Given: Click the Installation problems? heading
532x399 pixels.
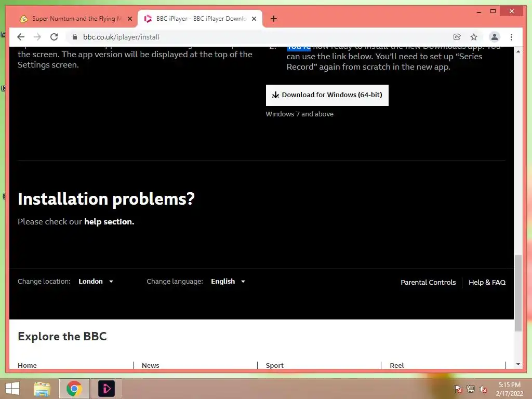Looking at the screenshot, I should 106,199.
